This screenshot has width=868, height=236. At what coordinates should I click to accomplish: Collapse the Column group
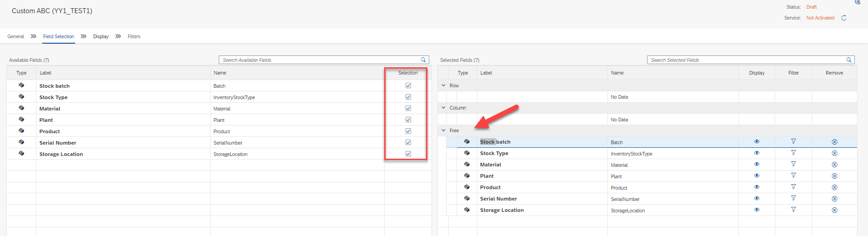pos(444,108)
